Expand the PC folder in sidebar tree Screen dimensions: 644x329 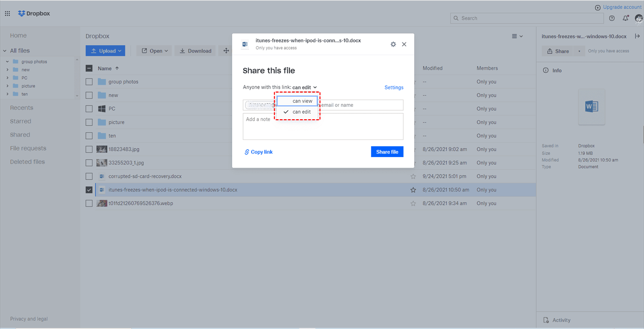(x=7, y=78)
